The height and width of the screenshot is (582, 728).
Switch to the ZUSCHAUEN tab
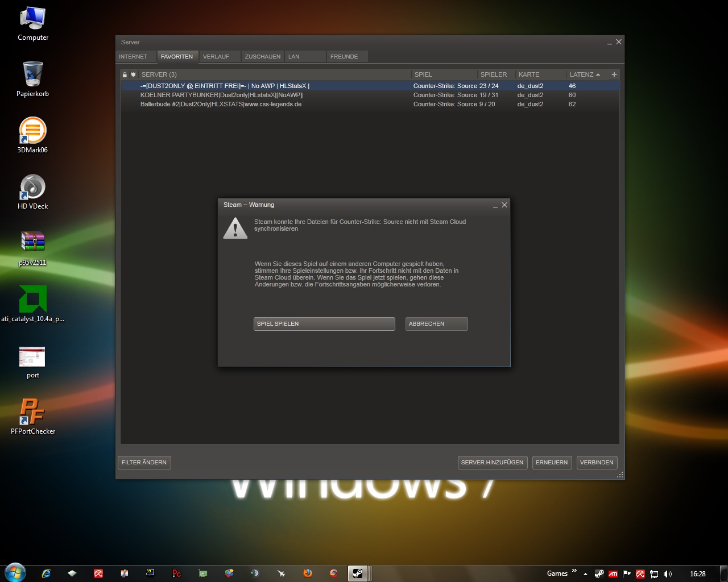(x=263, y=56)
